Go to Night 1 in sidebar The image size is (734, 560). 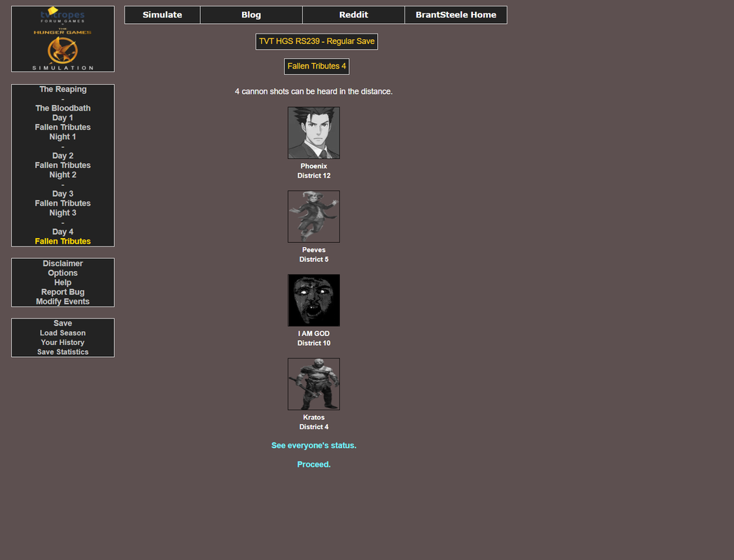point(63,136)
